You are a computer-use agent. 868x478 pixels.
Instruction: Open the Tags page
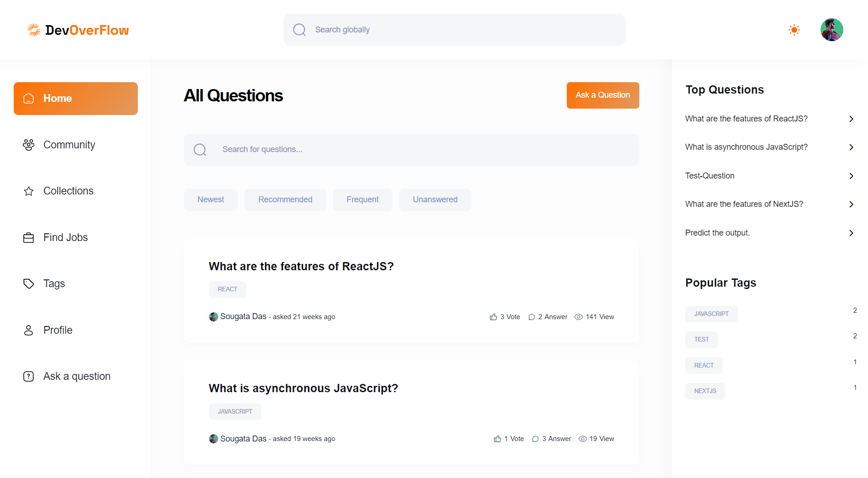[54, 284]
